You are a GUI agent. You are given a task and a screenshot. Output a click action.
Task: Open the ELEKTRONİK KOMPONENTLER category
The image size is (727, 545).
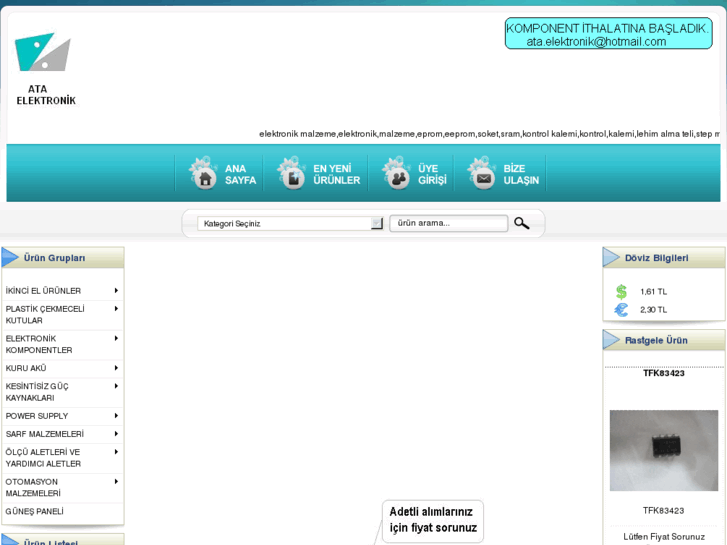coord(39,344)
